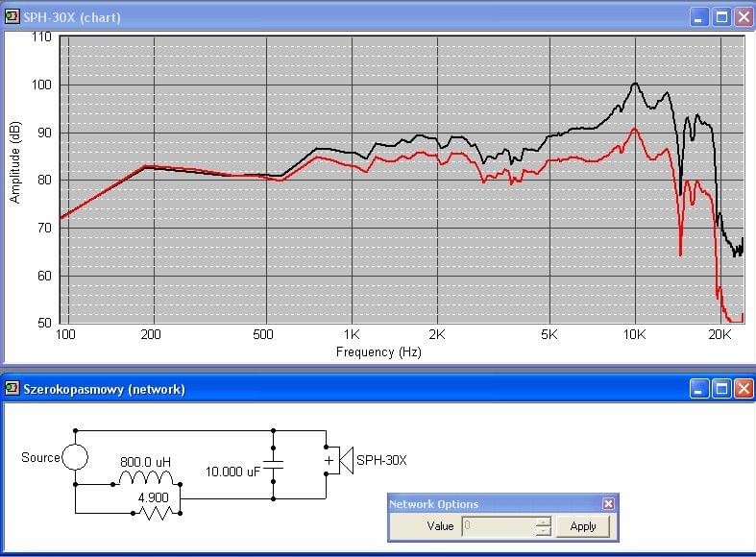The image size is (756, 557).
Task: Select the 10.000 uF capacitor component
Action: pyautogui.click(x=274, y=465)
